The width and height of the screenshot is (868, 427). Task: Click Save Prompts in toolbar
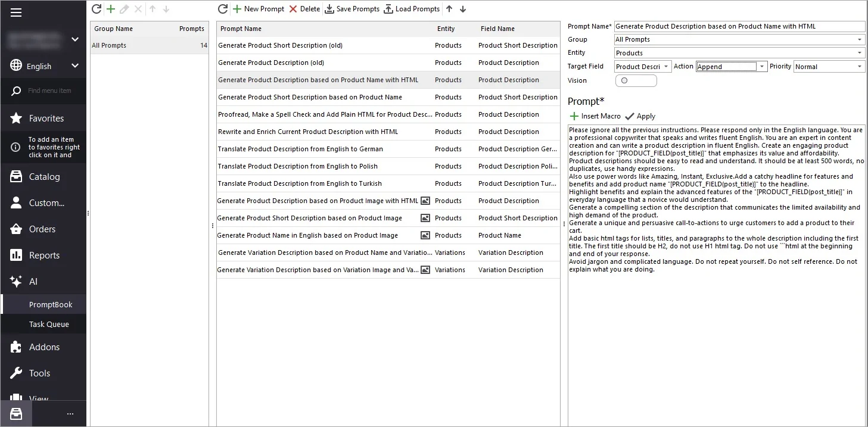point(352,9)
